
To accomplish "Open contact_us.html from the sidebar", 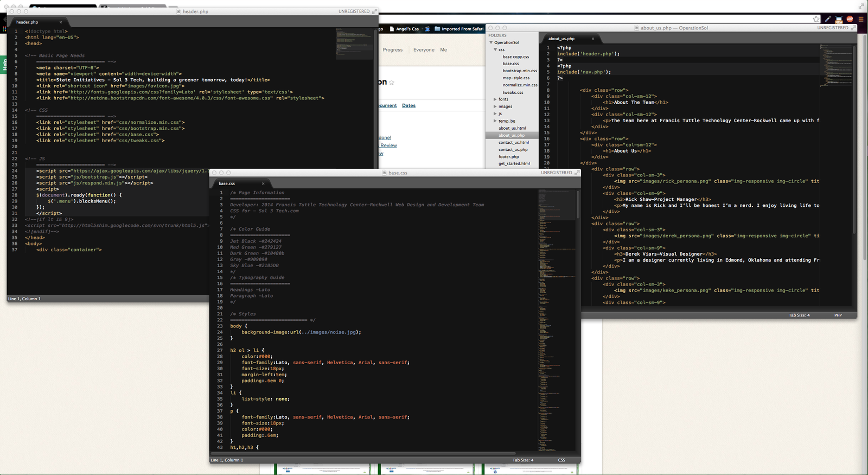I will (x=514, y=142).
